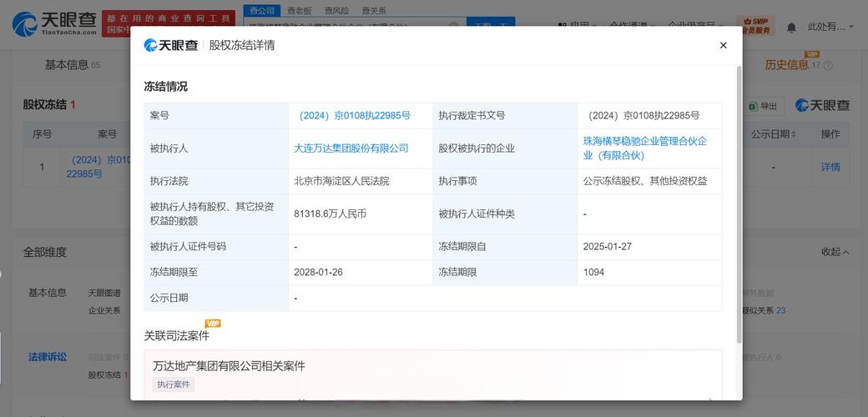The image size is (868, 417).
Task: Select the 查公司 search tab
Action: (x=261, y=11)
